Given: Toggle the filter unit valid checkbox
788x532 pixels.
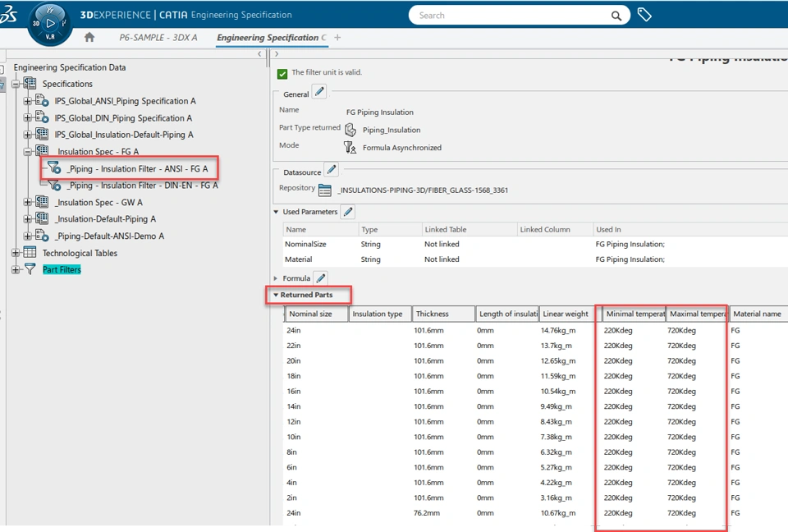Looking at the screenshot, I should pos(282,74).
